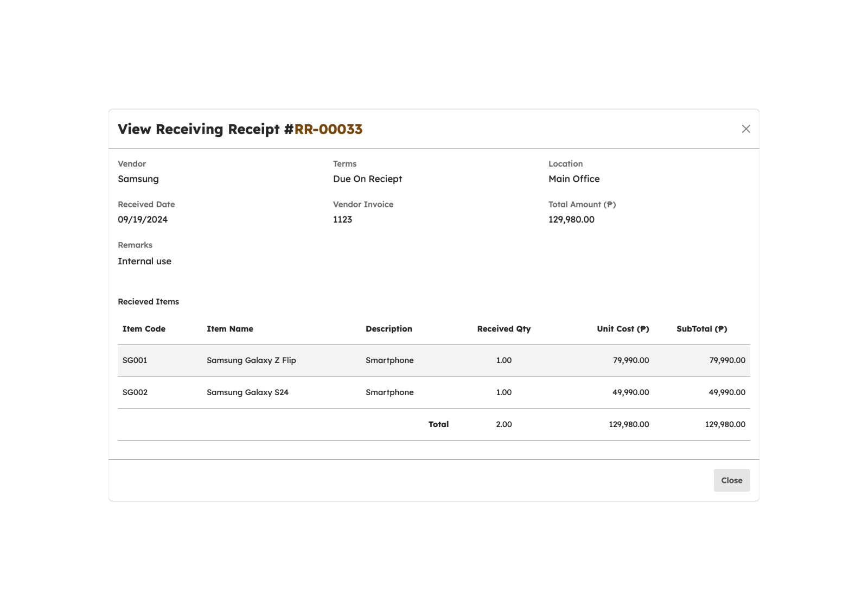This screenshot has height=610, width=868.
Task: Click vendor name Samsung
Action: (x=138, y=179)
